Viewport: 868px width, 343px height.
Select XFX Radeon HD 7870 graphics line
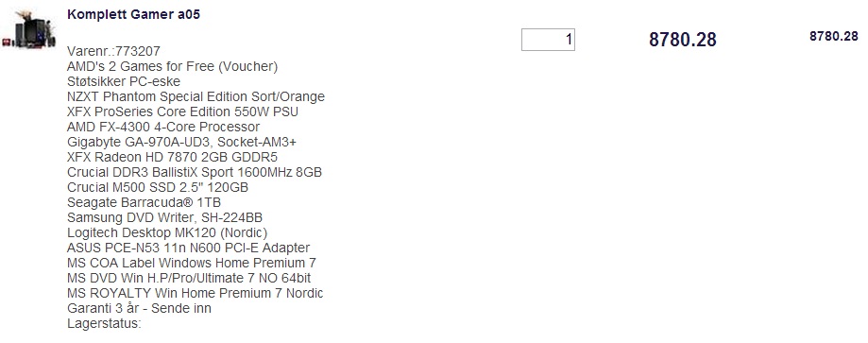click(x=172, y=158)
